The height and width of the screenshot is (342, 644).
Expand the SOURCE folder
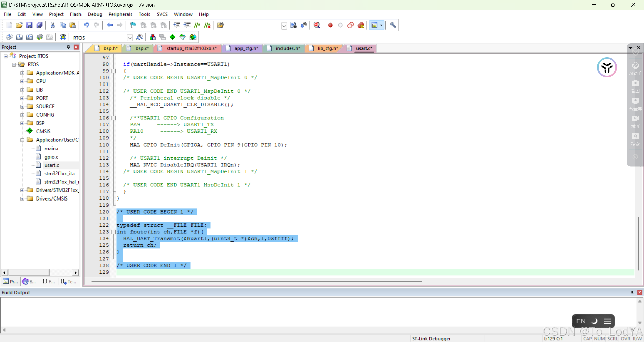click(x=22, y=107)
